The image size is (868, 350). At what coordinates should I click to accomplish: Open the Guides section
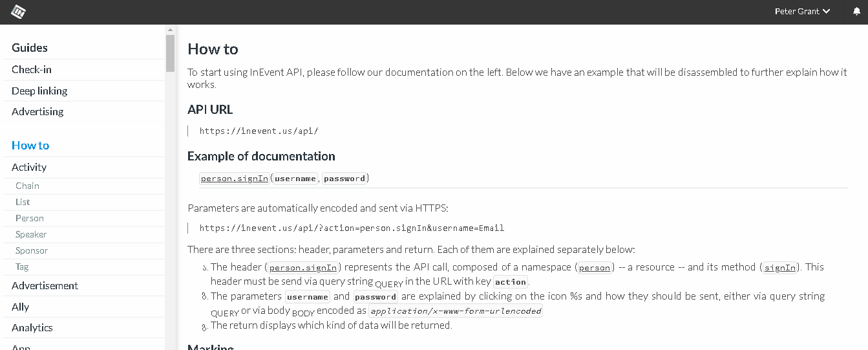30,48
